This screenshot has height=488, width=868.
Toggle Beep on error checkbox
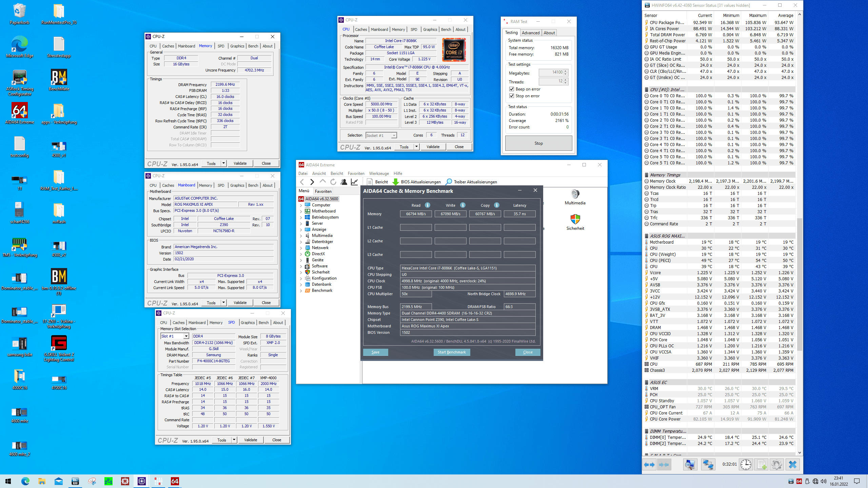tap(512, 89)
